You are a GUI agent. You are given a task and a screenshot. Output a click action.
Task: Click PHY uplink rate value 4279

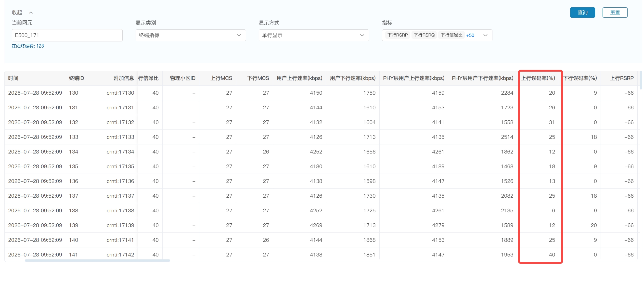point(438,225)
